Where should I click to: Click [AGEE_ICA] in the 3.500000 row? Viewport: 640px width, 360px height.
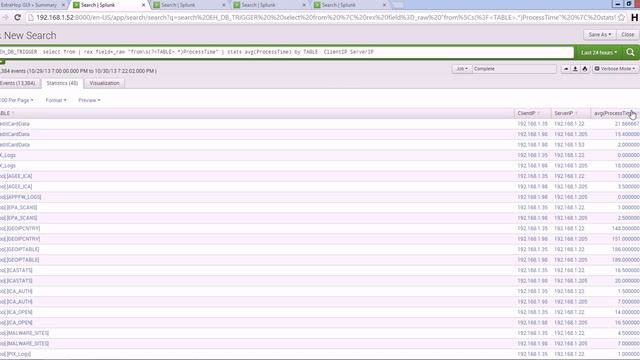[x=16, y=187]
